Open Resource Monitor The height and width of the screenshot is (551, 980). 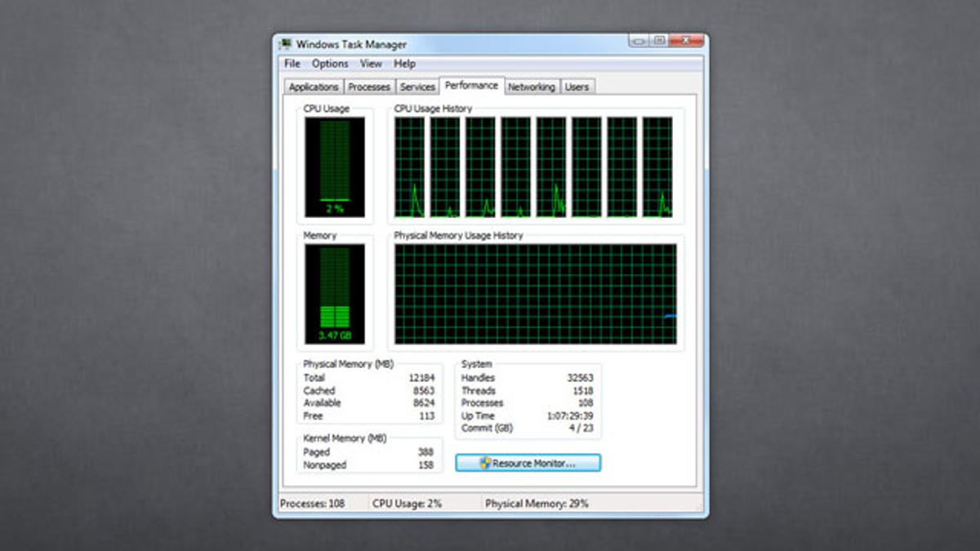528,463
